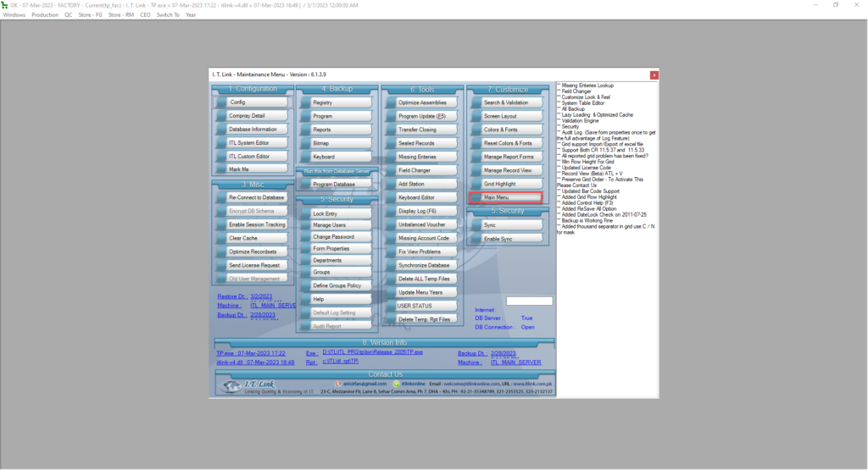Click the empty text field above Internet status
Viewport: 868px width, 470px height.
529,301
